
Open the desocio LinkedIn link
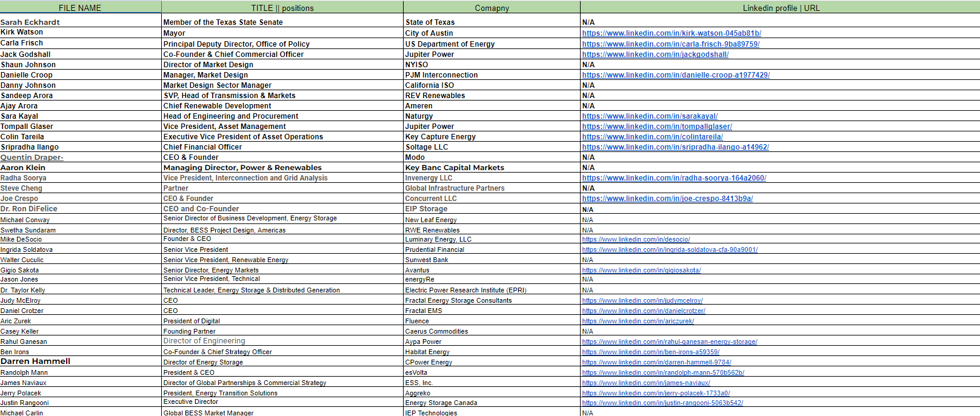point(636,240)
